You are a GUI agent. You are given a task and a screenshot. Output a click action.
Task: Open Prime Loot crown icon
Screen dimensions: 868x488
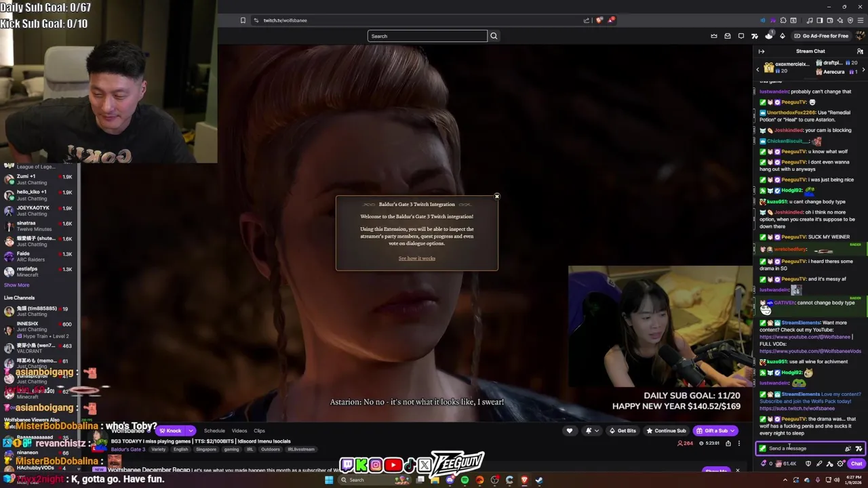[x=714, y=36]
